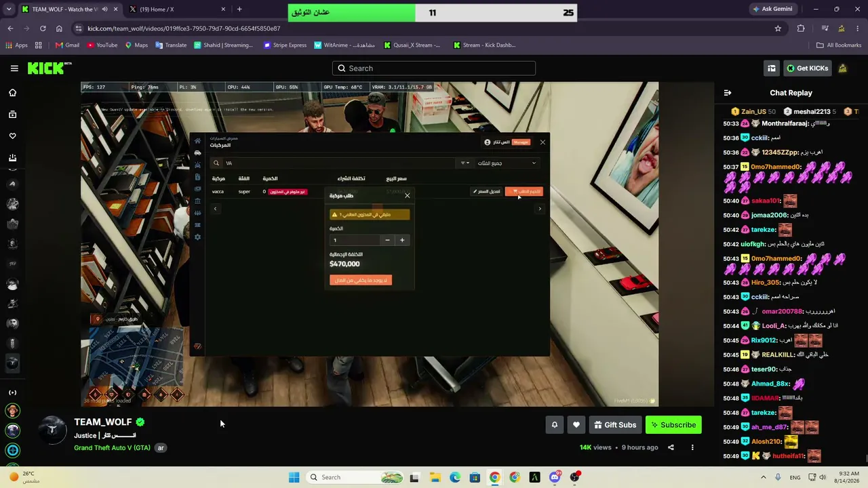Screen dimensions: 868x488
Task: Open the all categories dropdown in dealership panel
Action: point(506,163)
